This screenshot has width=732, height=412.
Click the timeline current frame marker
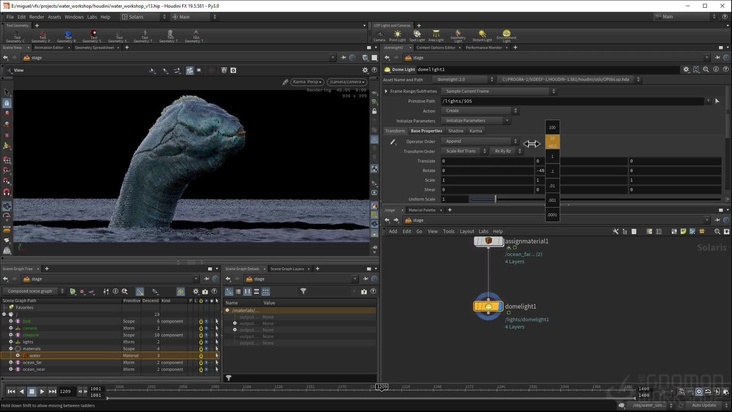click(382, 387)
